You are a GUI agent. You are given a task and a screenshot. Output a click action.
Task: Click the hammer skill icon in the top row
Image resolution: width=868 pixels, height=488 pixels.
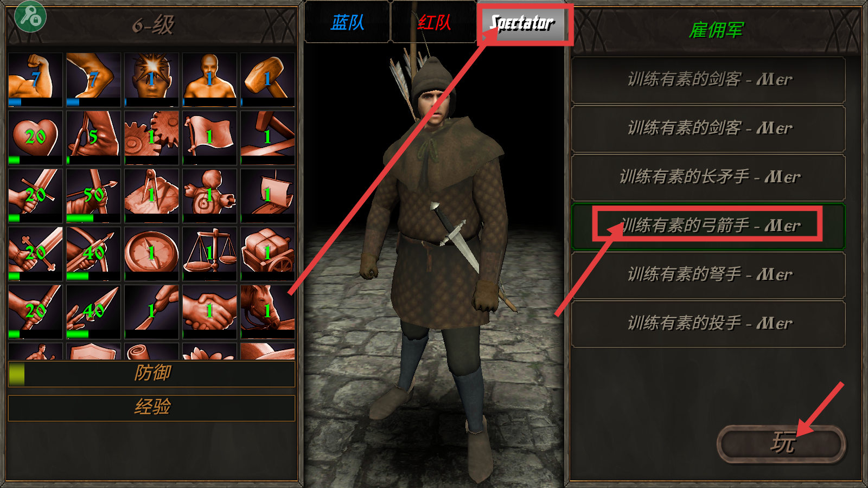[x=267, y=79]
